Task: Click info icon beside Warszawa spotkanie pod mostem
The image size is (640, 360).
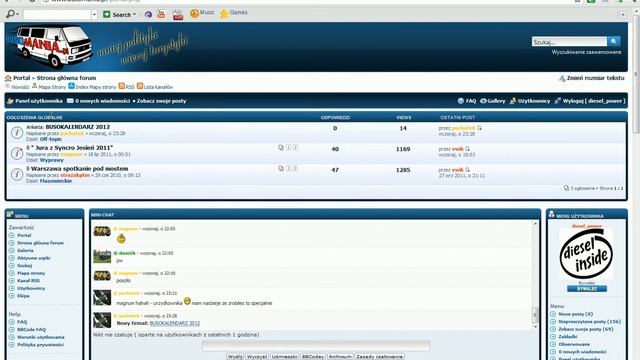Action: pos(17,174)
